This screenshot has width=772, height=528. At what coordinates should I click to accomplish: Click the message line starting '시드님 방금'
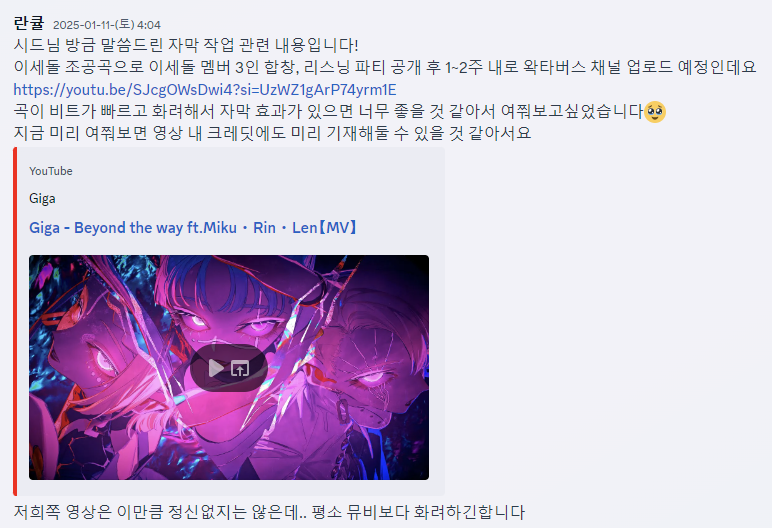186,45
